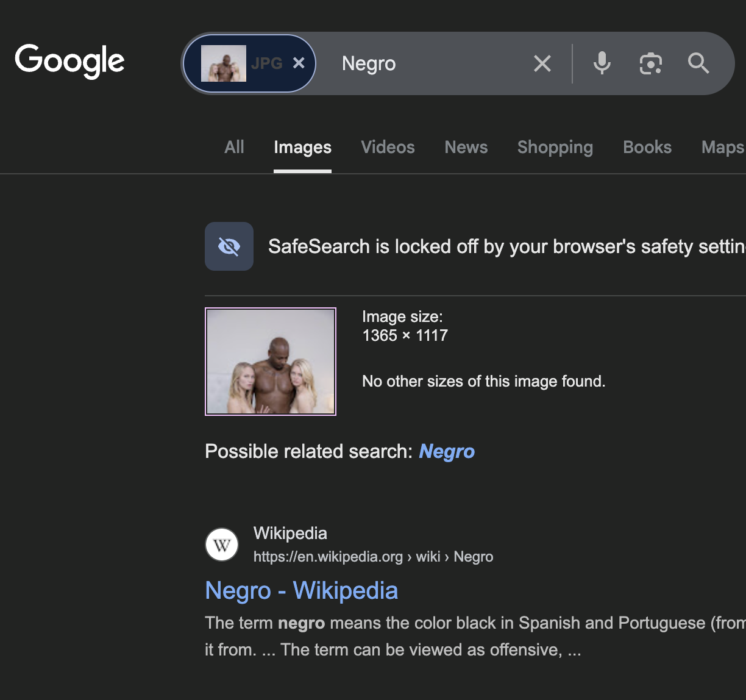Select the Images tab
This screenshot has width=746, height=700.
tap(303, 147)
